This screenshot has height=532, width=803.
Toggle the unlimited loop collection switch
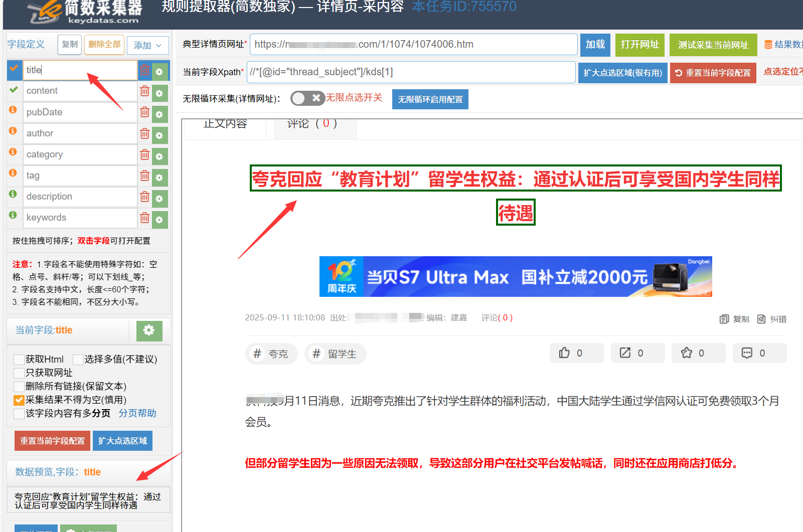tap(307, 98)
